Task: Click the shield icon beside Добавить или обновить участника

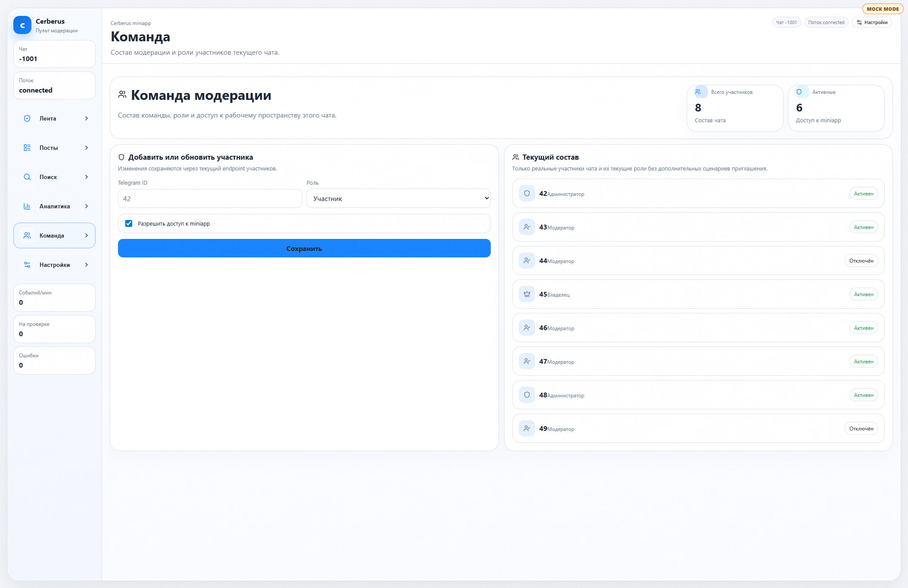Action: pyautogui.click(x=121, y=157)
